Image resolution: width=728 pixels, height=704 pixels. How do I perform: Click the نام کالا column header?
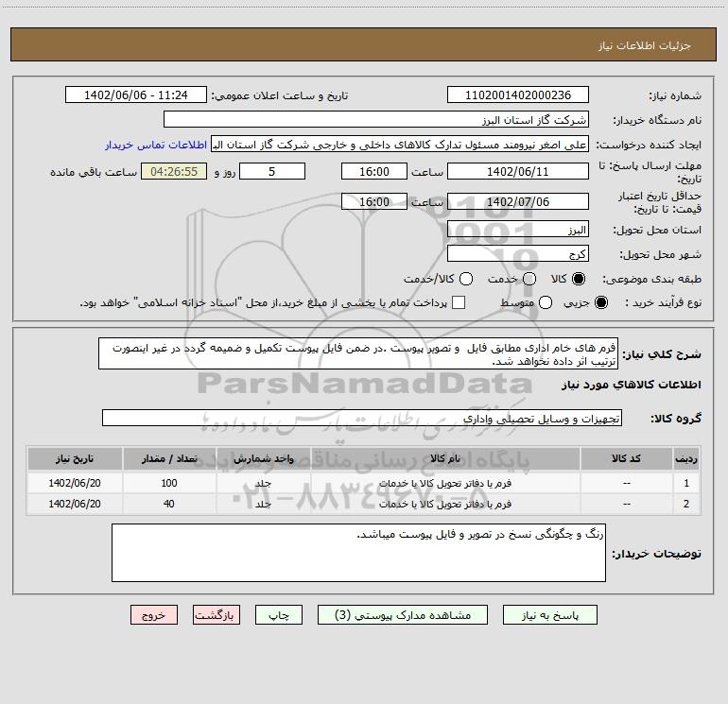[445, 458]
